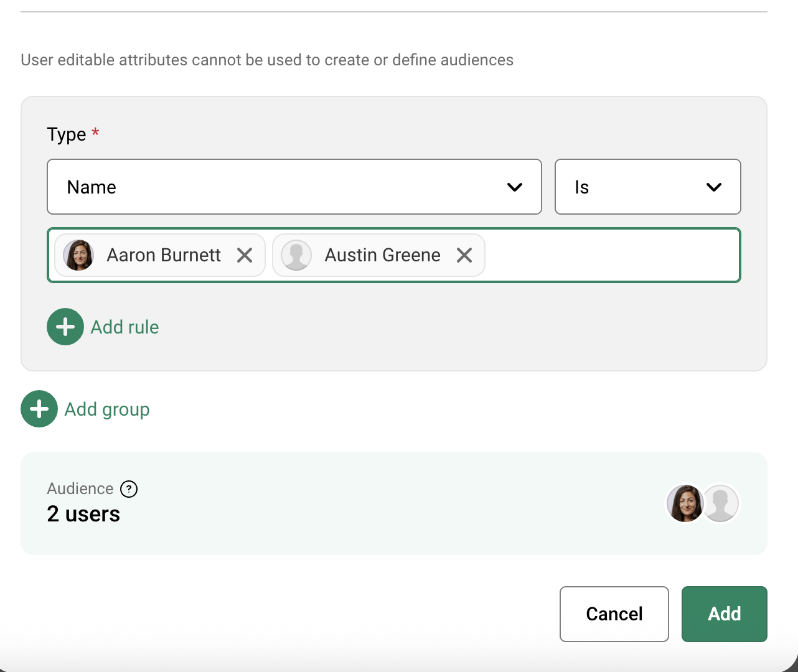
Task: Click Aaron Burnett's photo in the name chip
Action: pos(79,255)
